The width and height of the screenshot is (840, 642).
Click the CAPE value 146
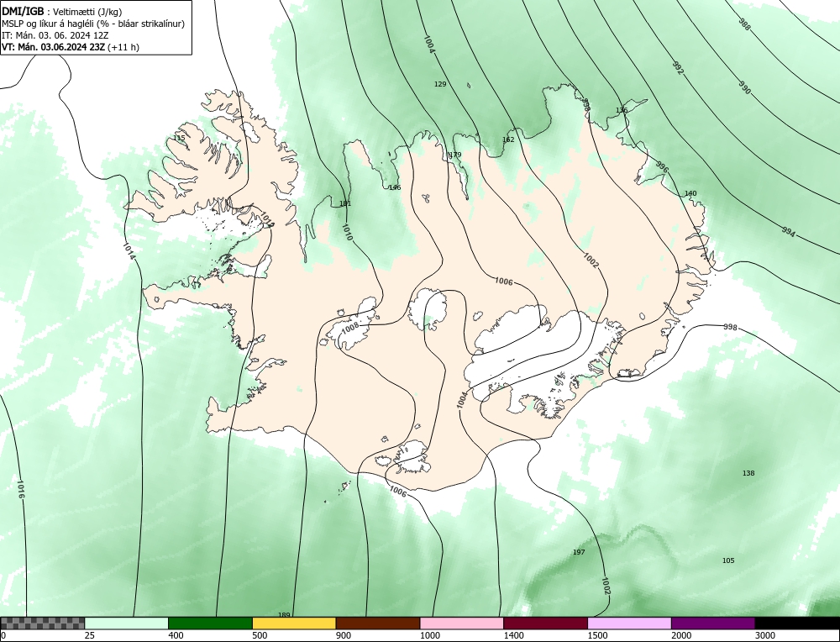pyautogui.click(x=395, y=187)
